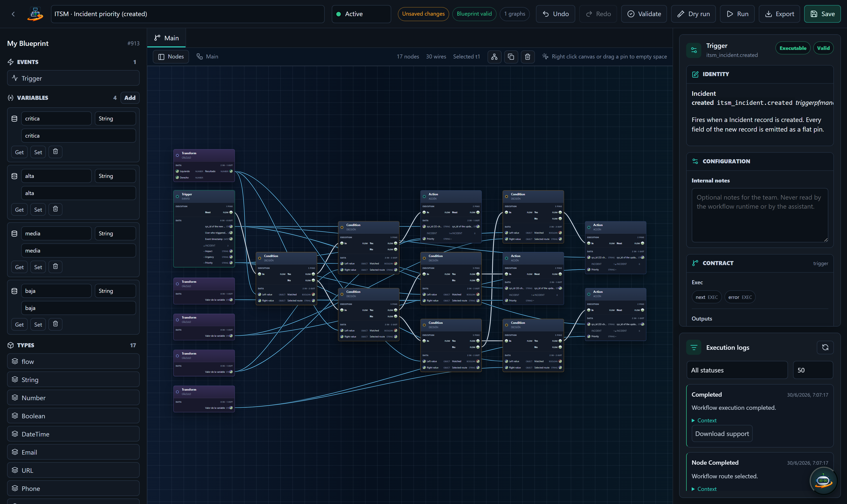Image resolution: width=847 pixels, height=504 pixels.
Task: Delete the alta variable
Action: coord(55,209)
